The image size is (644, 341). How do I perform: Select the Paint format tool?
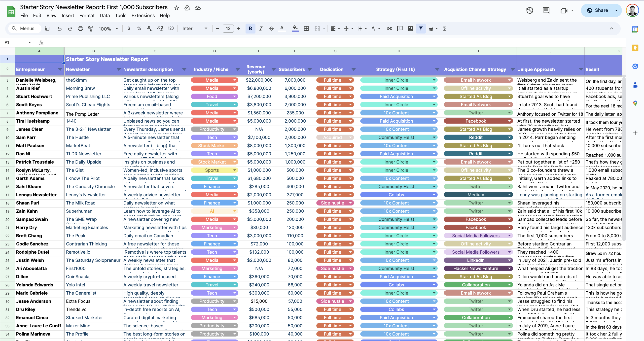point(91,29)
